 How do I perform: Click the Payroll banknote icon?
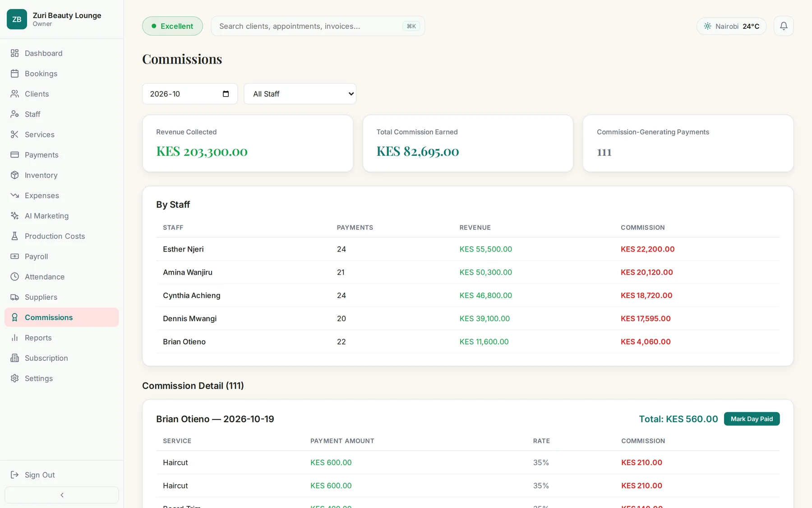click(15, 256)
